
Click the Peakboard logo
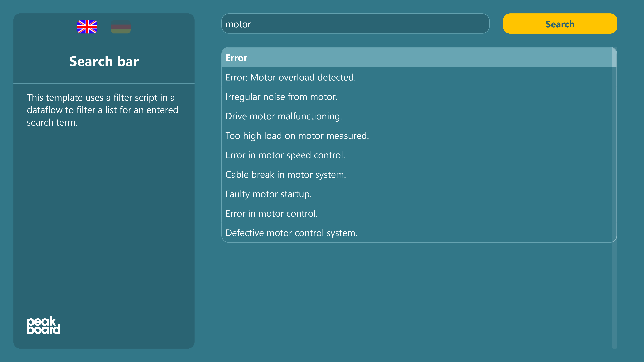pyautogui.click(x=44, y=325)
